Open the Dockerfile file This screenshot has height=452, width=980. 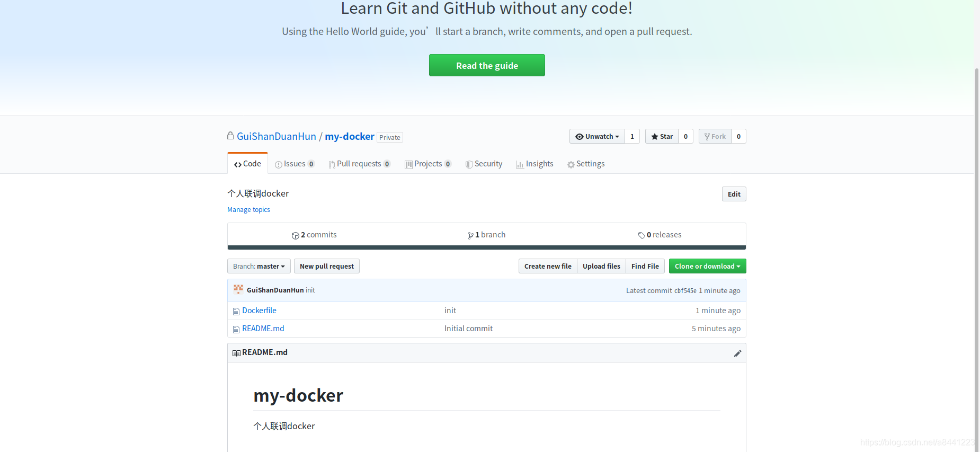click(259, 311)
